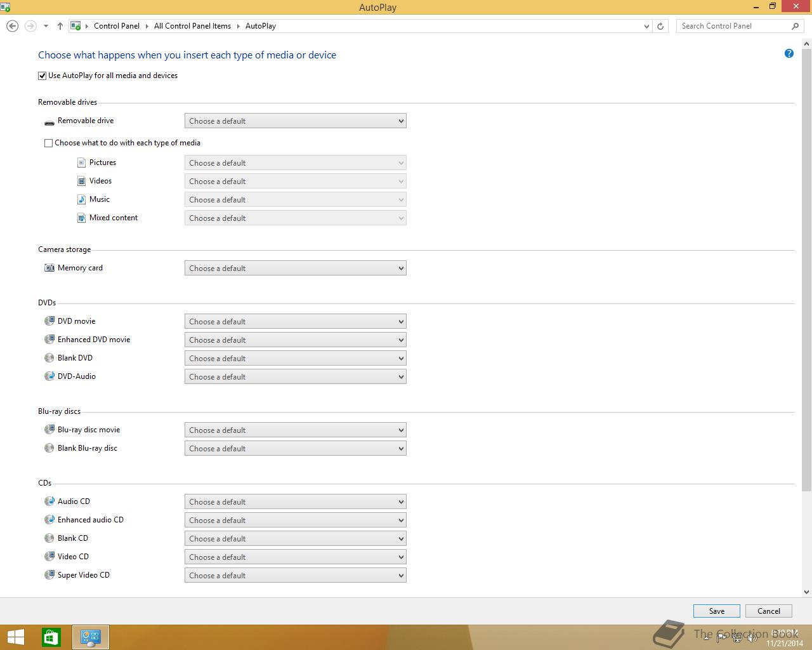The width and height of the screenshot is (812, 650).
Task: Open the Windows Start button
Action: [x=15, y=637]
